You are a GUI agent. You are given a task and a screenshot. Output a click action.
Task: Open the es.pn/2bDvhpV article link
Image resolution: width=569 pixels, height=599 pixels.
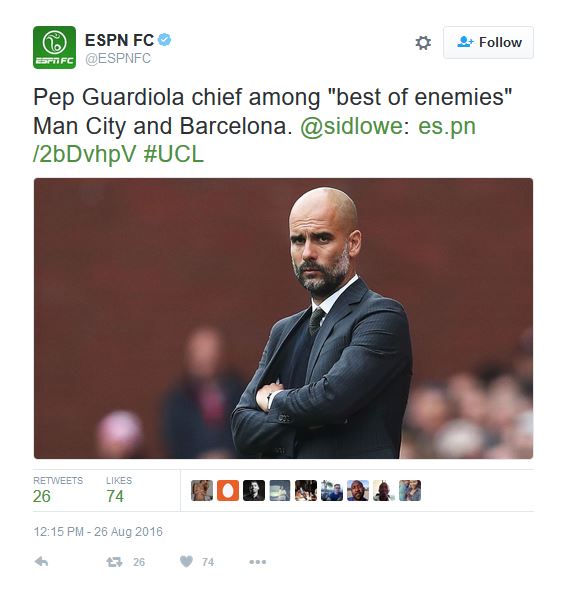(254, 140)
